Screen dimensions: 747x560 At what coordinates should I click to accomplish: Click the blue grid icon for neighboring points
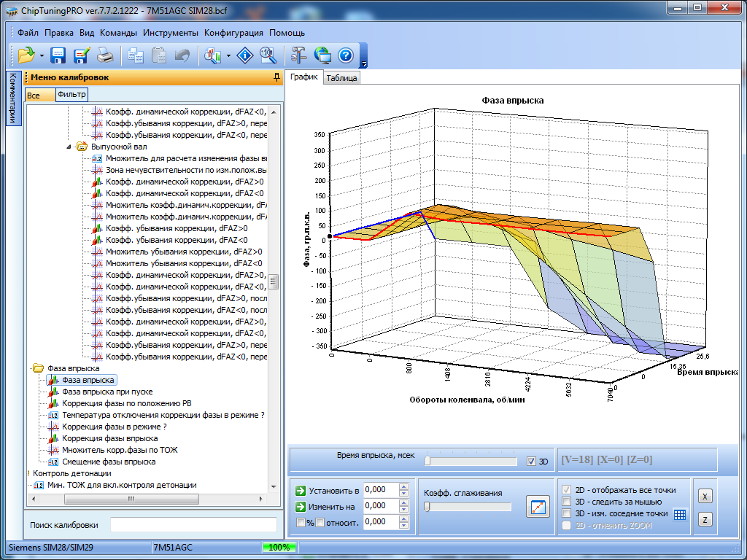(x=680, y=514)
